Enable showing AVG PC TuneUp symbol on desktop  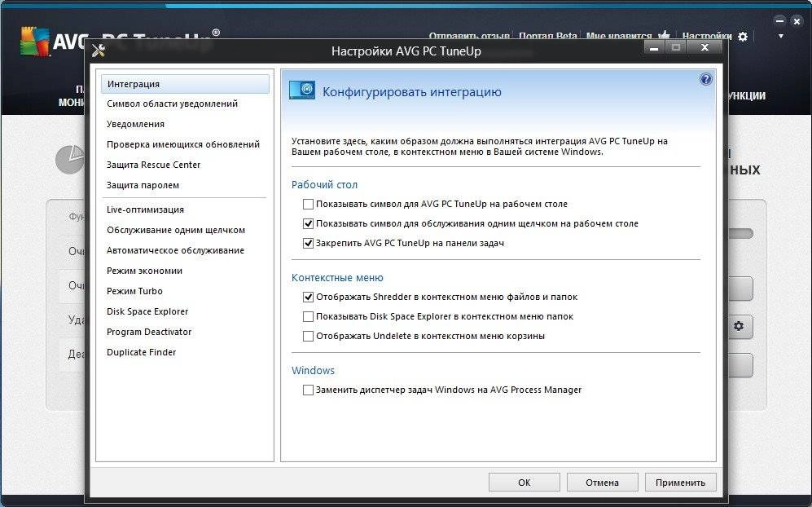(x=308, y=205)
